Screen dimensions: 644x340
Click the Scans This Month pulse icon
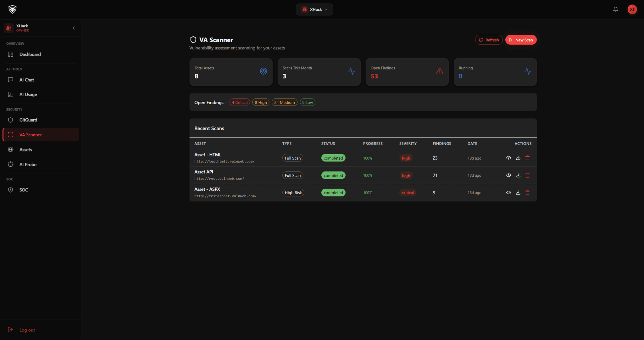(352, 71)
